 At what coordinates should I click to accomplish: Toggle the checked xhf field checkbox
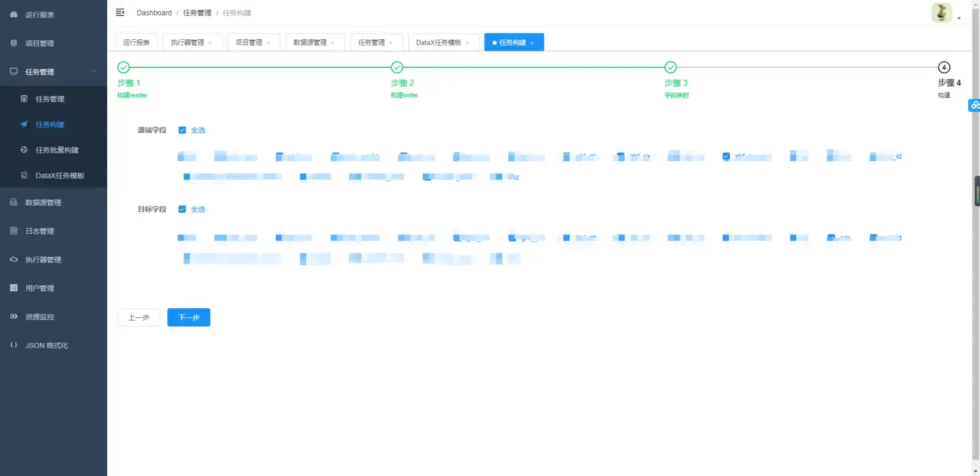pos(725,156)
